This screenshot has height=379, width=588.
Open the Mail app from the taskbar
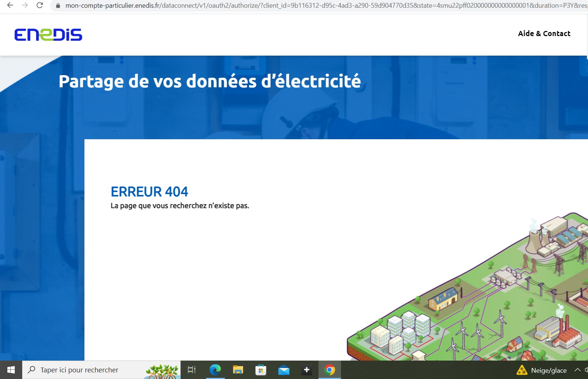pos(283,370)
